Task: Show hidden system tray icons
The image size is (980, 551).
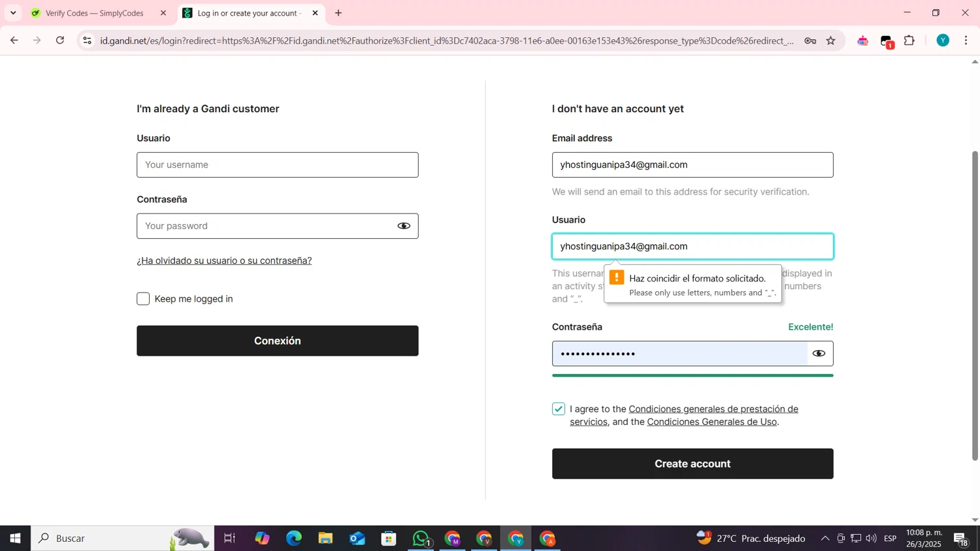Action: [x=825, y=539]
